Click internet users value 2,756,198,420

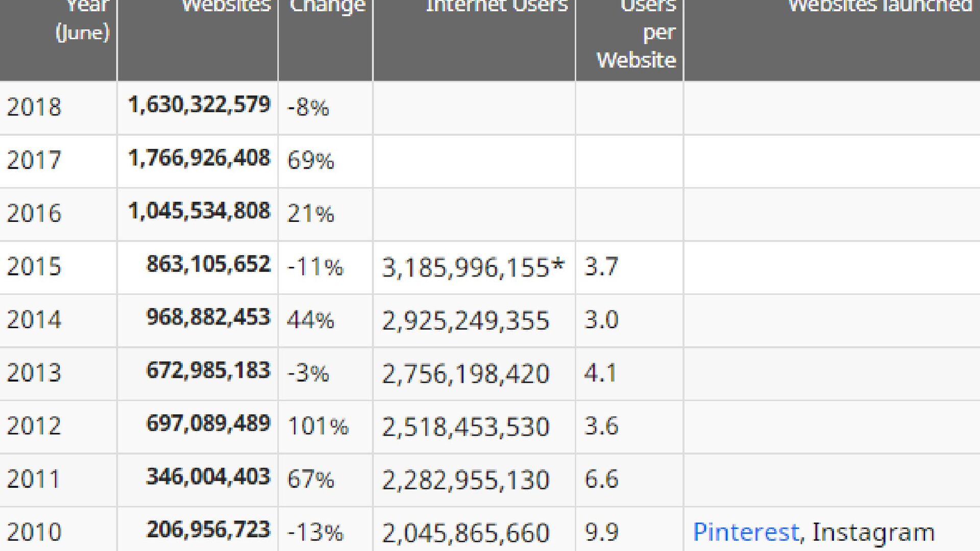click(465, 374)
